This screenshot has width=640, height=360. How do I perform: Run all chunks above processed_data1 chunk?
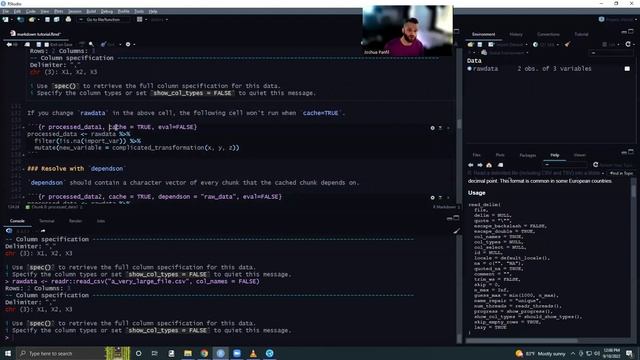(x=440, y=128)
